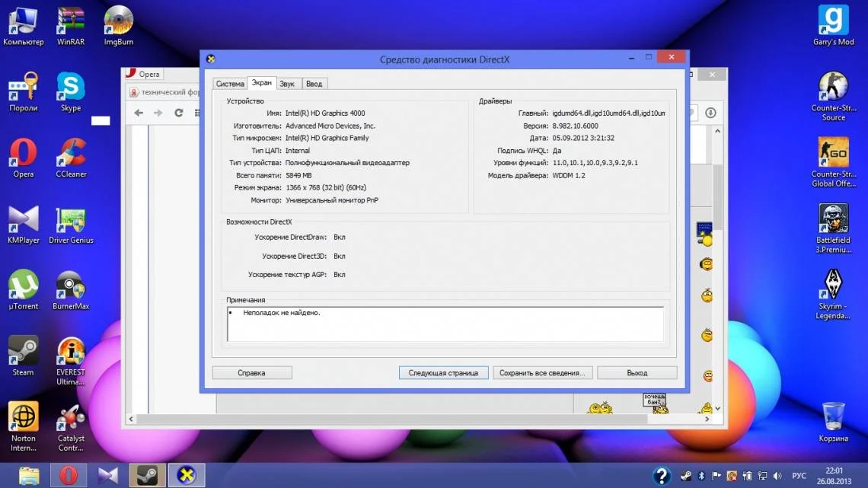868x488 pixels.
Task: Click the '5849 MB' memory value
Action: pos(298,175)
